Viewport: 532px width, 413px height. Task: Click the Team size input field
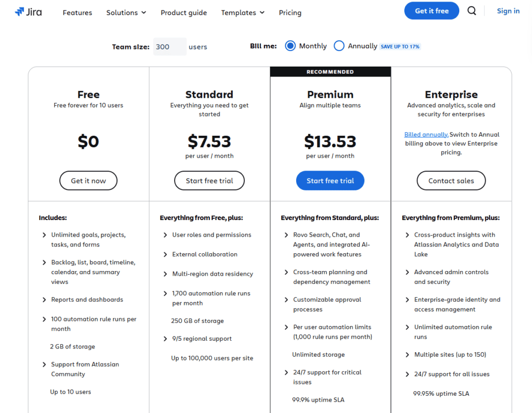(x=170, y=46)
